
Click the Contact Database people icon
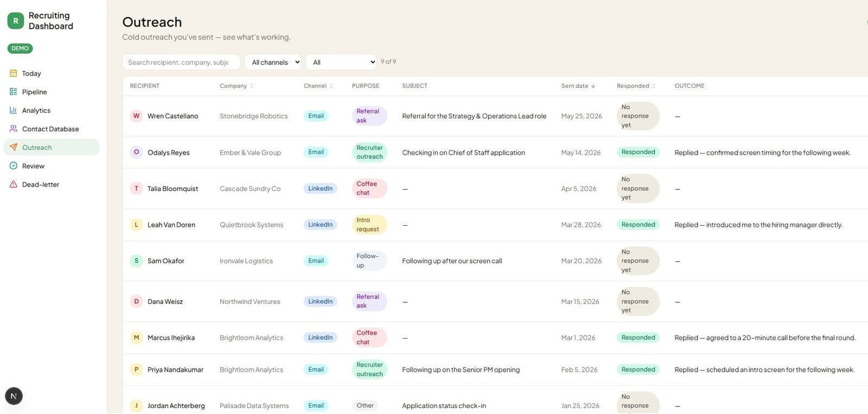pyautogui.click(x=14, y=129)
